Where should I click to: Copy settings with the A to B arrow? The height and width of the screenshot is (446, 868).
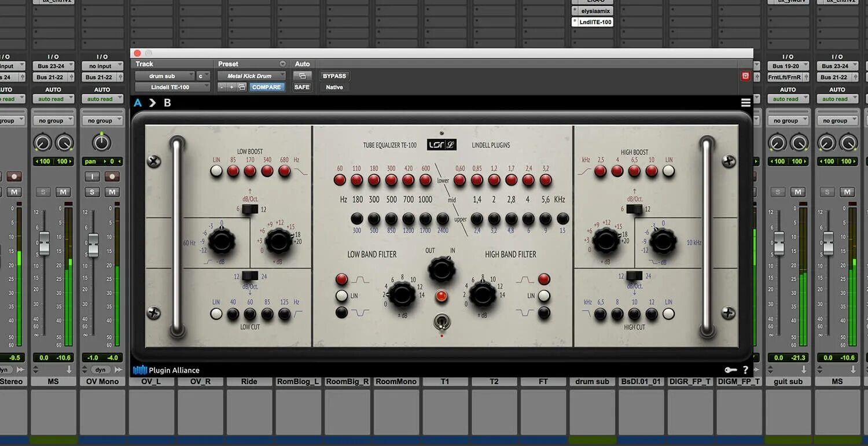(152, 103)
